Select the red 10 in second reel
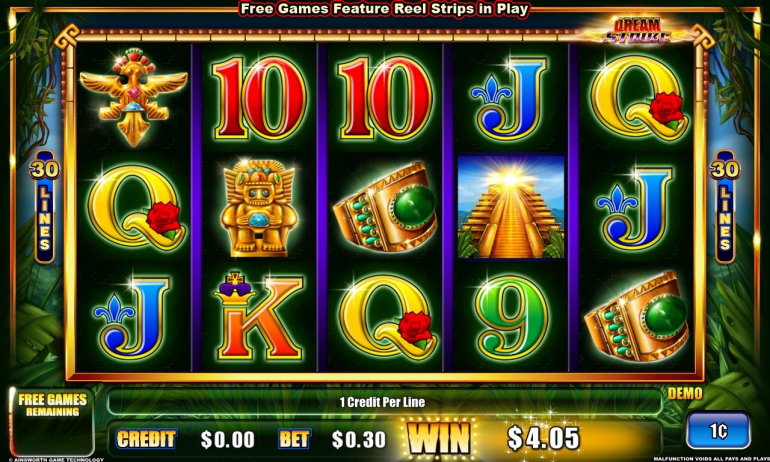Screen dimensions: 770x462 259,98
